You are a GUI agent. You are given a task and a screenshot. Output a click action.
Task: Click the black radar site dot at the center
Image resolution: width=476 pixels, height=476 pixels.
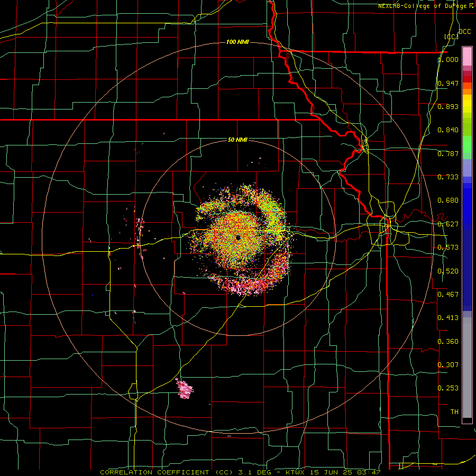click(x=238, y=237)
